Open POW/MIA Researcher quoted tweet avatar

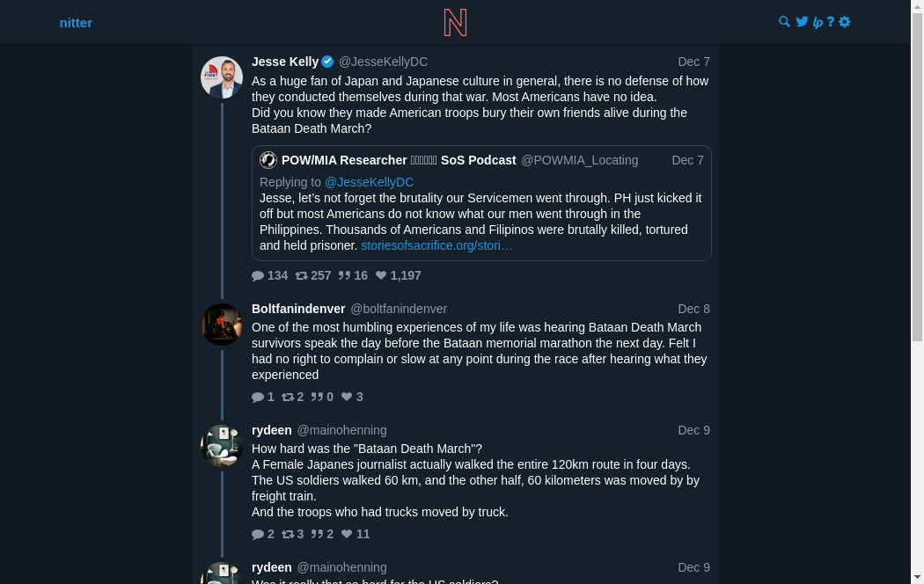pyautogui.click(x=268, y=160)
